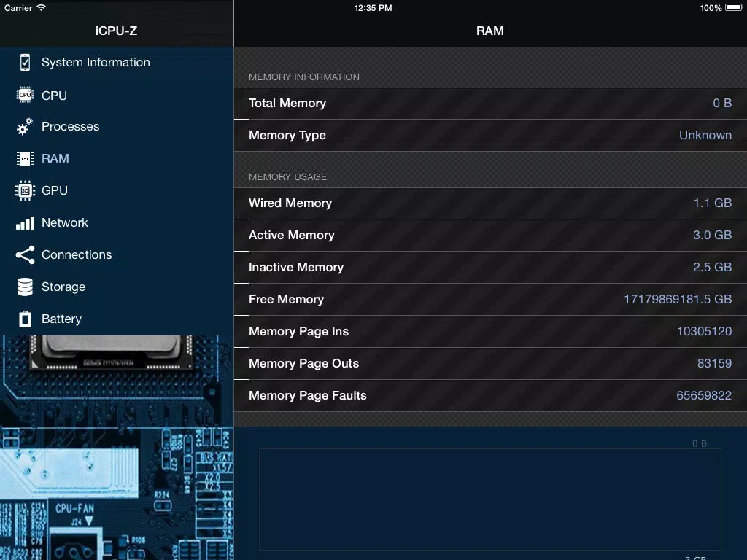Screen dimensions: 747x560
Task: Tap the GPU 3D chip icon
Action: (26, 190)
